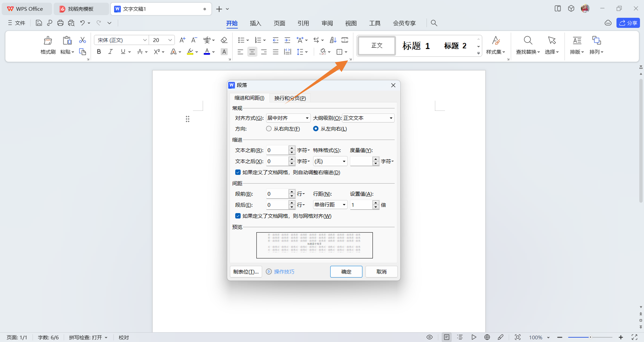Click the sort A-Z icon
This screenshot has width=644, height=342.
tap(333, 40)
